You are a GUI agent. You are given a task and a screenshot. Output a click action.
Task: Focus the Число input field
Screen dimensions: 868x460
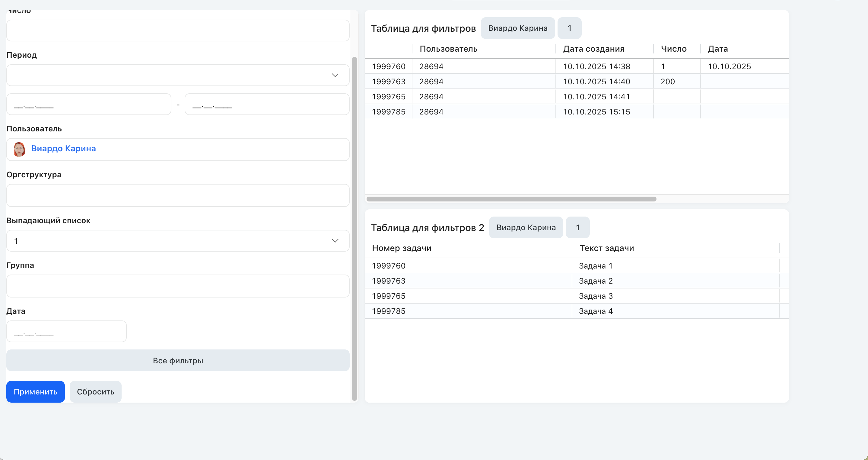click(x=178, y=30)
